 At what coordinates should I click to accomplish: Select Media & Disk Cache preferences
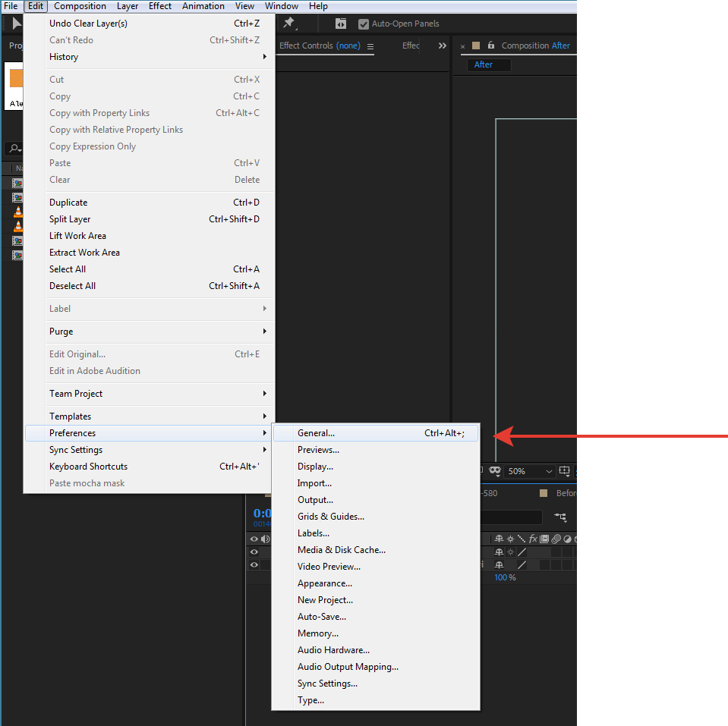(x=342, y=549)
